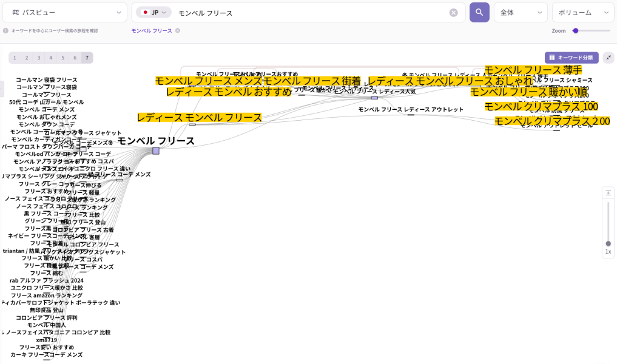Viewport: 617px width, 364px height.
Task: Click コールマン フリース寝袋 keyword
Action: click(47, 87)
